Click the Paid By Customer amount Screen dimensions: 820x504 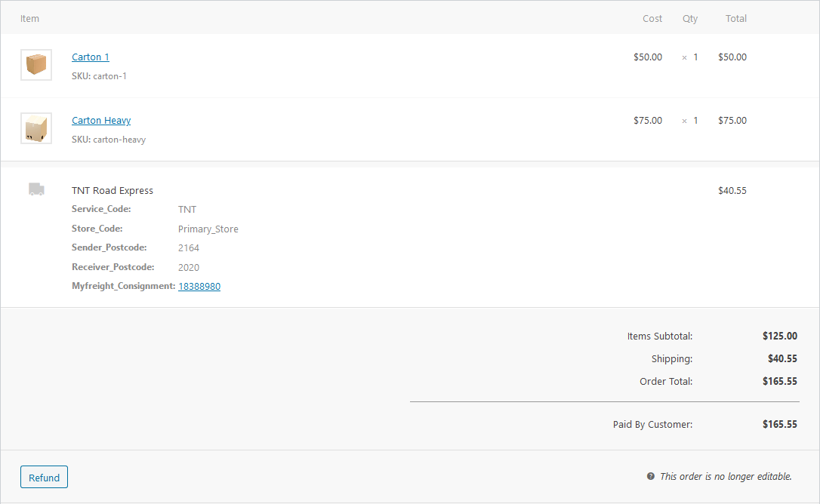pos(779,424)
